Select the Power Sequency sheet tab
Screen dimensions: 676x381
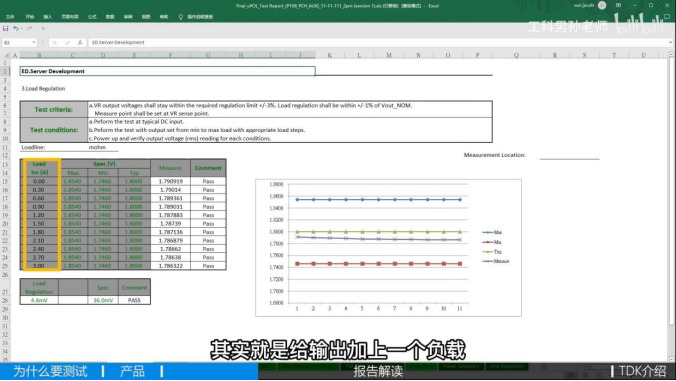pos(461,366)
